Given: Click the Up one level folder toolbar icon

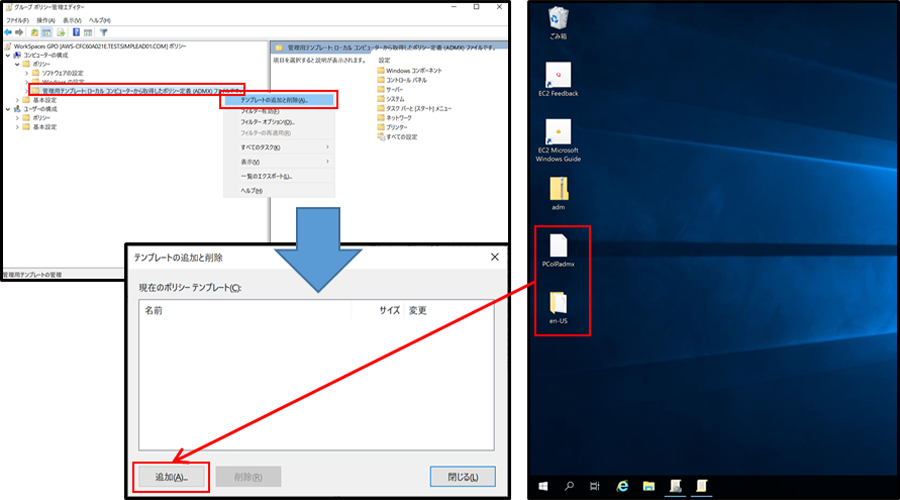Looking at the screenshot, I should point(34,33).
